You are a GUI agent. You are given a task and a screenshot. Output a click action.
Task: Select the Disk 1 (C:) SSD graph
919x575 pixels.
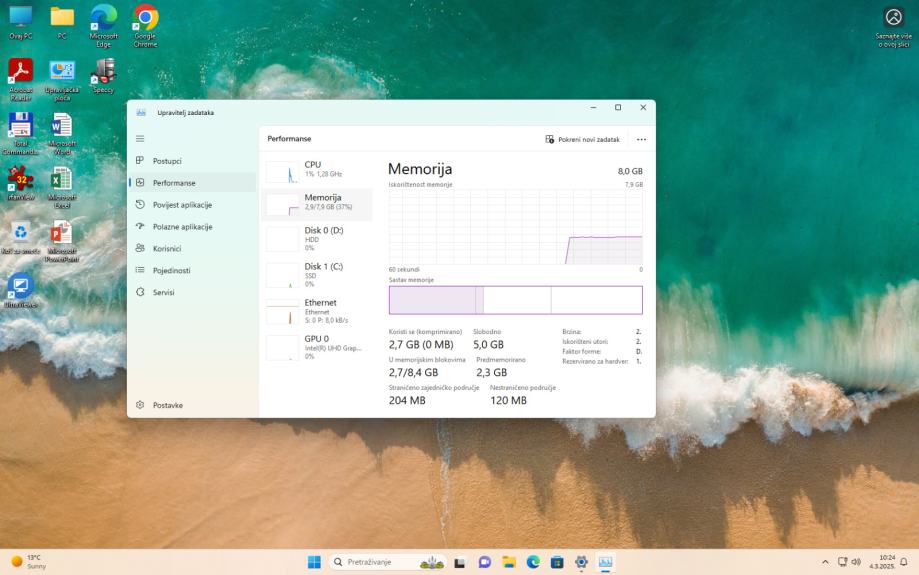pyautogui.click(x=316, y=274)
